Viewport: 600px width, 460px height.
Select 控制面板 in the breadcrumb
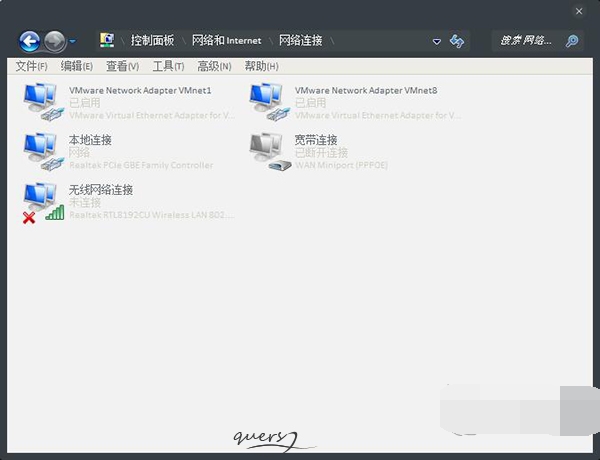152,40
